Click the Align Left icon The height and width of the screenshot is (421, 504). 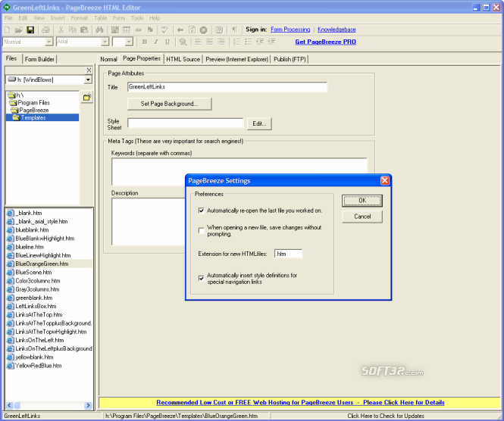coord(199,42)
